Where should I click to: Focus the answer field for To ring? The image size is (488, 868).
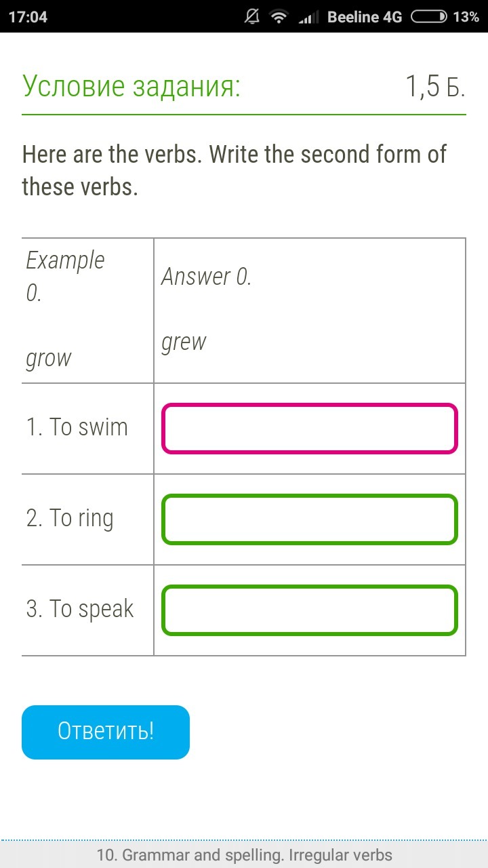coord(310,519)
